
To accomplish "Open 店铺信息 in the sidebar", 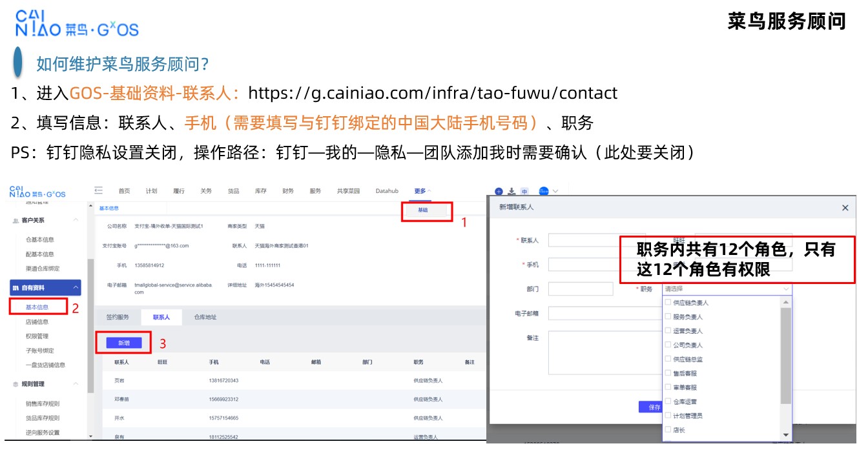I will click(37, 321).
